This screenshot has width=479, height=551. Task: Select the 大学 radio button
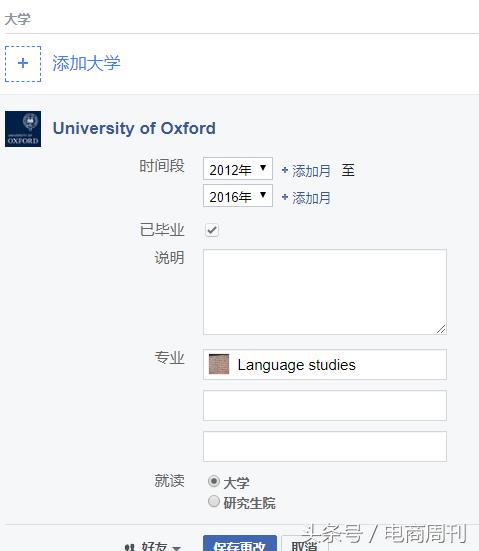click(x=214, y=481)
